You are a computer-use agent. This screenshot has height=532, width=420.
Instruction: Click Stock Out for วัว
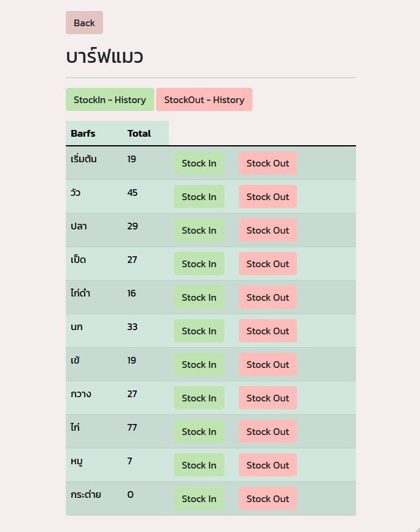pyautogui.click(x=268, y=196)
